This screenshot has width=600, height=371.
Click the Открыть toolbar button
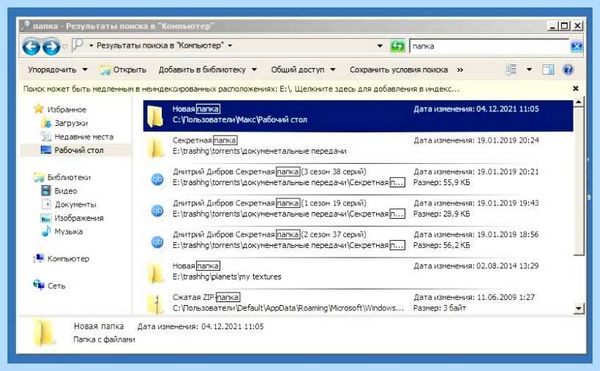123,70
